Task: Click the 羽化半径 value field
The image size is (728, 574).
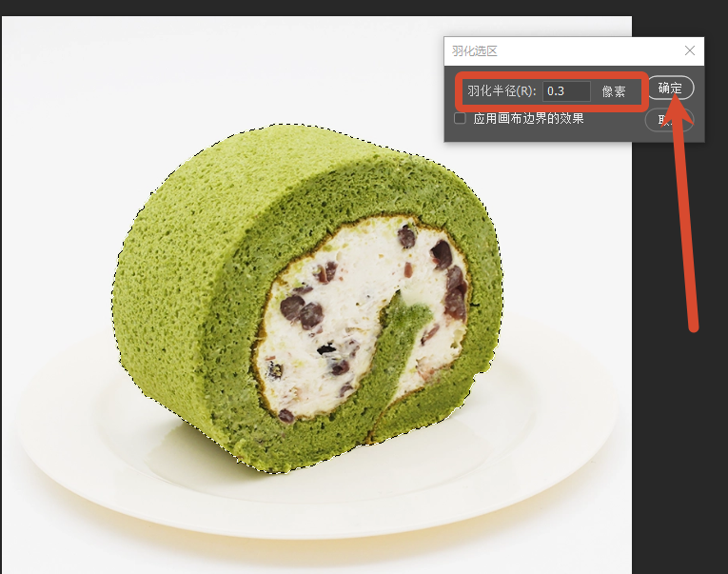Action: [566, 91]
